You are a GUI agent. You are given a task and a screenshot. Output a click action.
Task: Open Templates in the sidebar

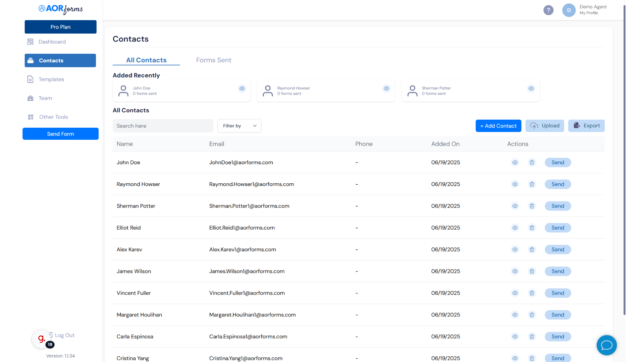(51, 79)
